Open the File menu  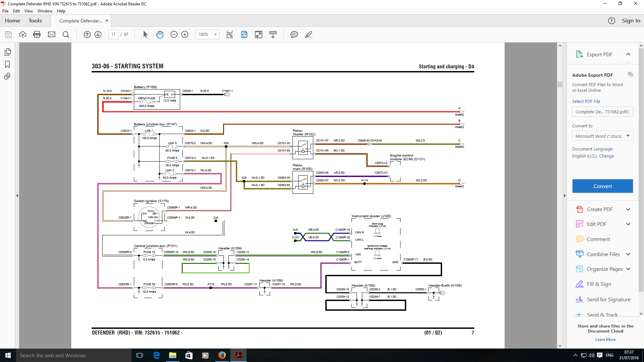(5, 11)
